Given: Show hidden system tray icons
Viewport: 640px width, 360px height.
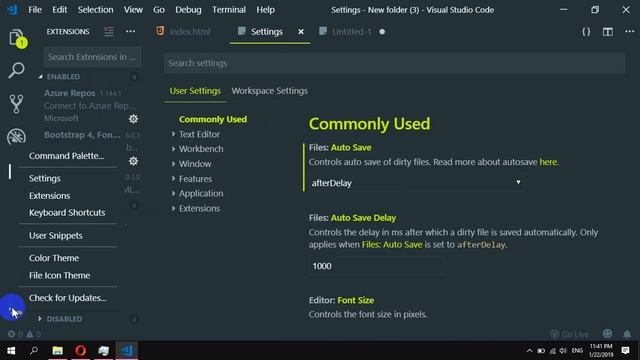Looking at the screenshot, I should (529, 351).
